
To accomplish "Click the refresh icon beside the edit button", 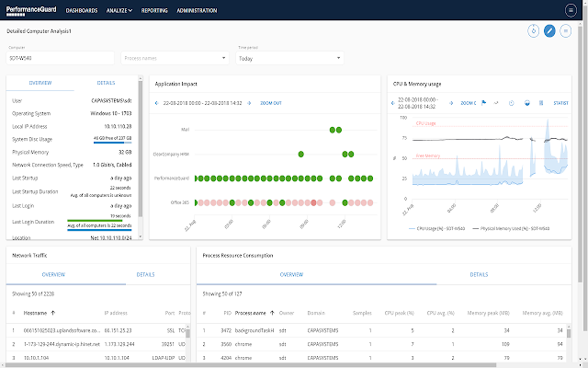I will click(x=533, y=31).
